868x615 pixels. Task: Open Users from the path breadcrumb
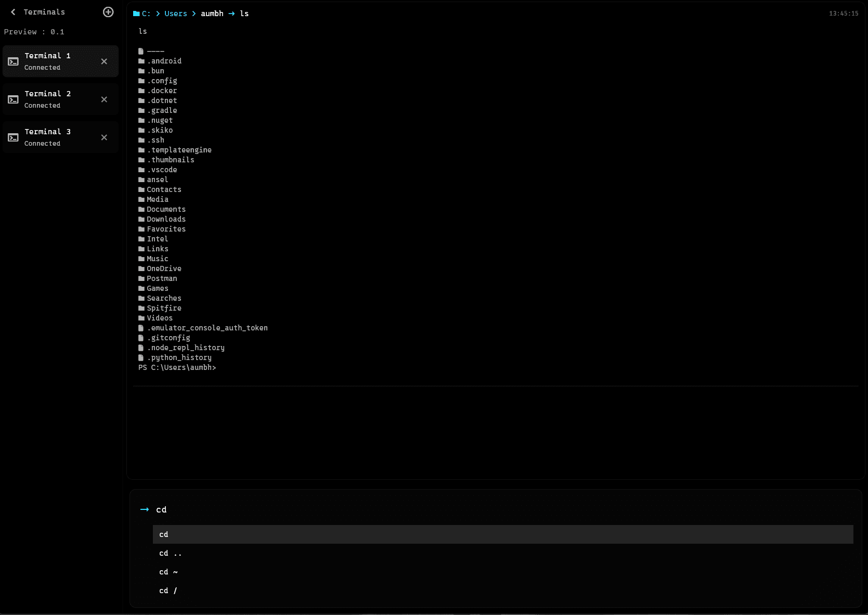[x=175, y=14]
